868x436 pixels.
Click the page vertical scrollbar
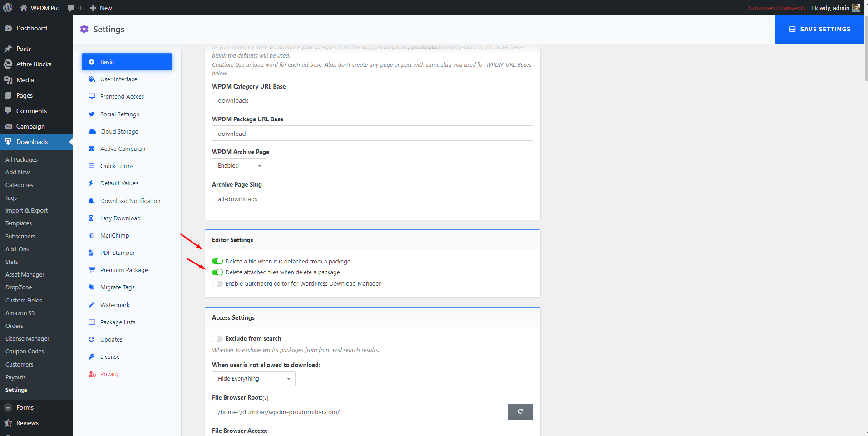[866, 49]
